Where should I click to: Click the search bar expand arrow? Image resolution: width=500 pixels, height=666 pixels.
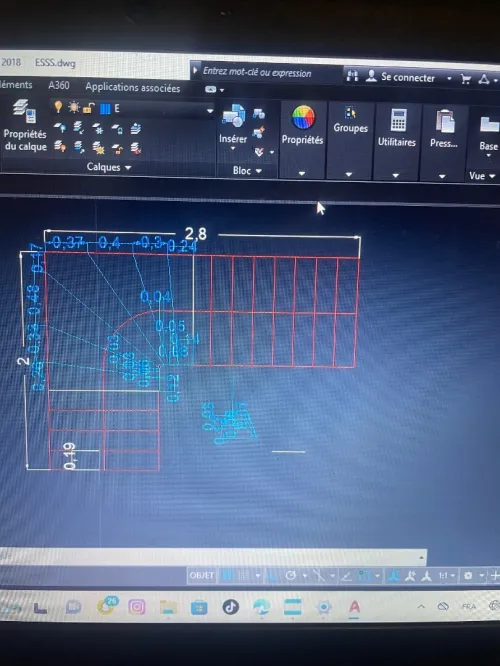click(x=195, y=70)
